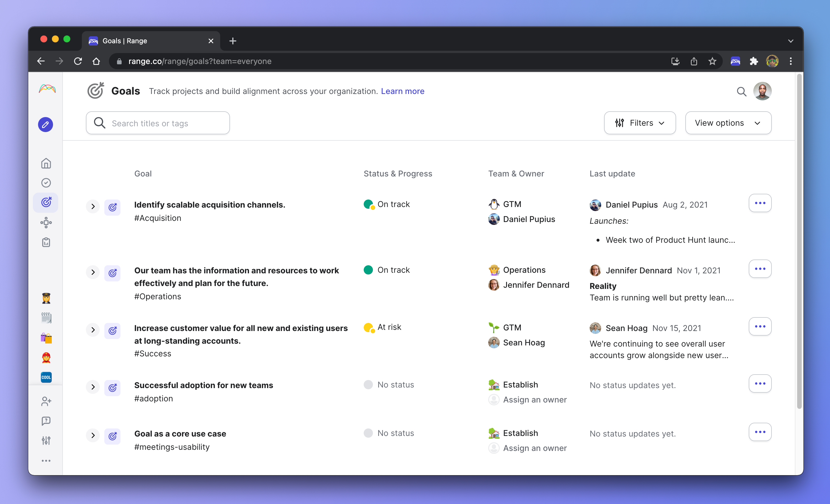Open the blue compose pencil button
This screenshot has height=504, width=830.
[46, 125]
